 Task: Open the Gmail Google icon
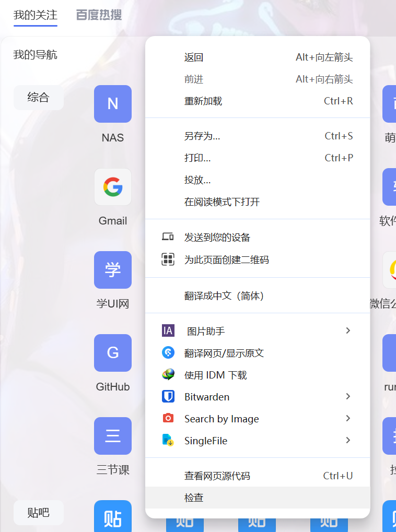(x=112, y=187)
